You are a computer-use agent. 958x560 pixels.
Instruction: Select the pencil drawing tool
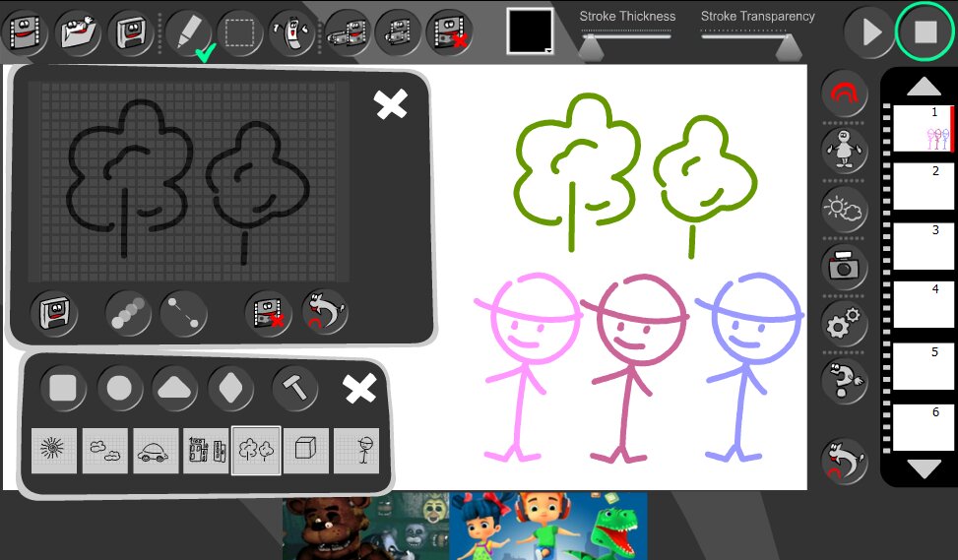tap(184, 32)
